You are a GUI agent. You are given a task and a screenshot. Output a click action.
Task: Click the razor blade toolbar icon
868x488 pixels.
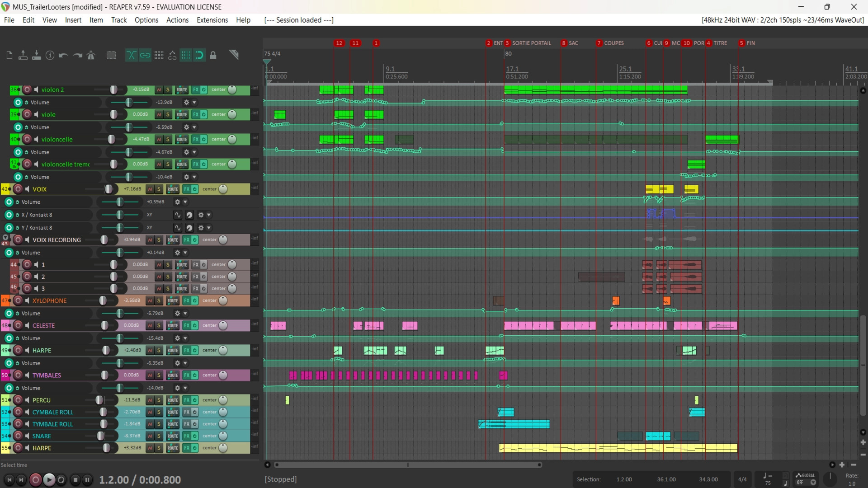click(234, 55)
